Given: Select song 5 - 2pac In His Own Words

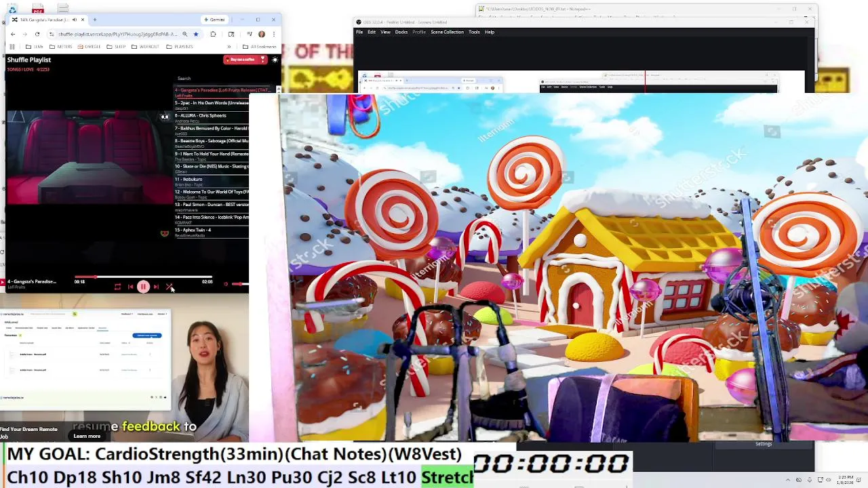Looking at the screenshot, I should coord(212,104).
